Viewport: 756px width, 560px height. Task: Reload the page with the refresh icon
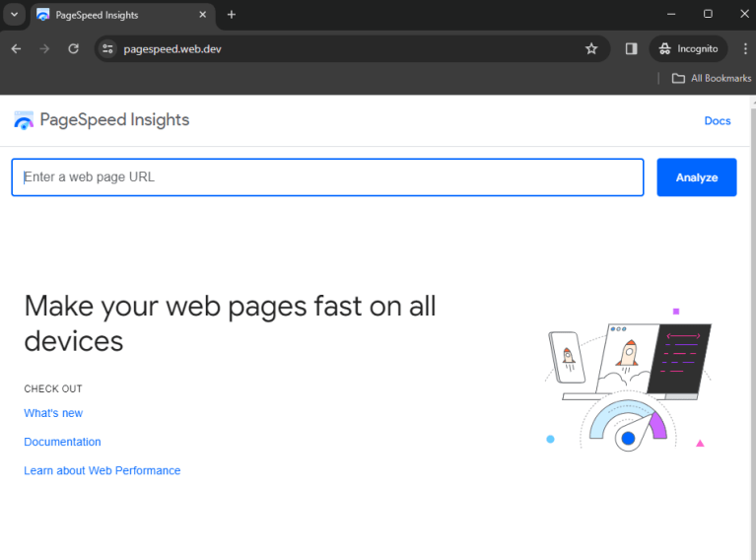[73, 48]
